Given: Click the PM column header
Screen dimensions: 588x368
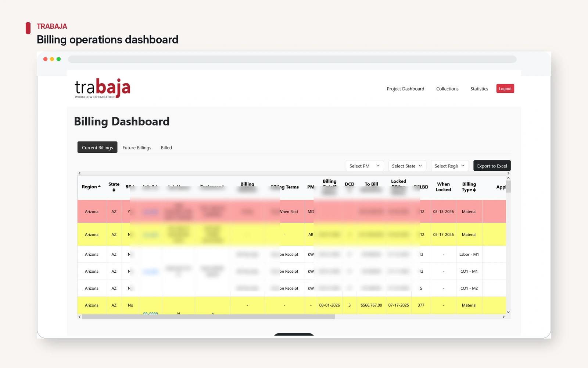Looking at the screenshot, I should pos(311,187).
